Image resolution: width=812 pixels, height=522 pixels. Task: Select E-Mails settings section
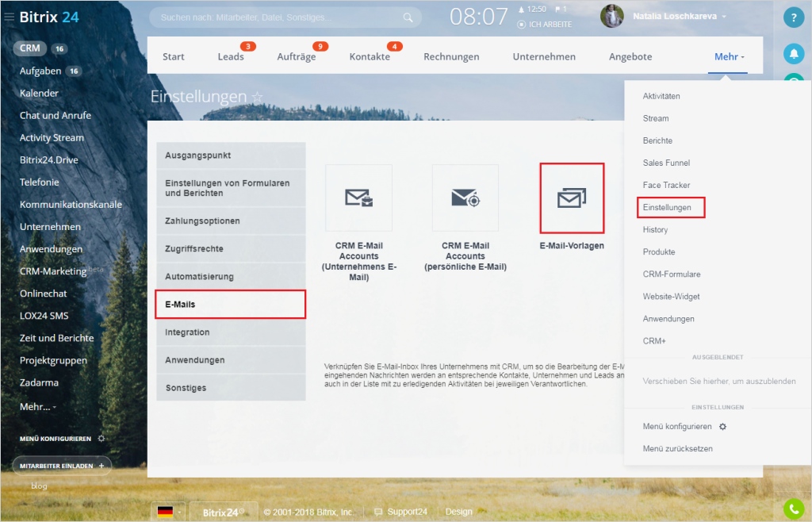coord(231,305)
